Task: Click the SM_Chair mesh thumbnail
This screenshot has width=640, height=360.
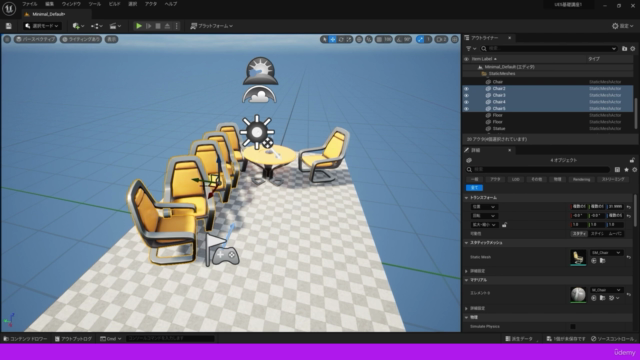Action: (x=578, y=258)
